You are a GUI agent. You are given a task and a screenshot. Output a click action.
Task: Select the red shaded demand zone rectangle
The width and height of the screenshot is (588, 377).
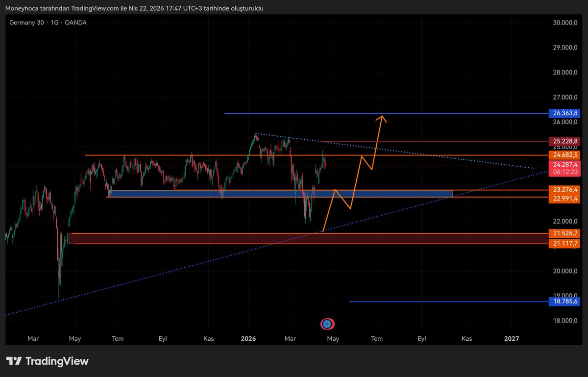coord(309,238)
